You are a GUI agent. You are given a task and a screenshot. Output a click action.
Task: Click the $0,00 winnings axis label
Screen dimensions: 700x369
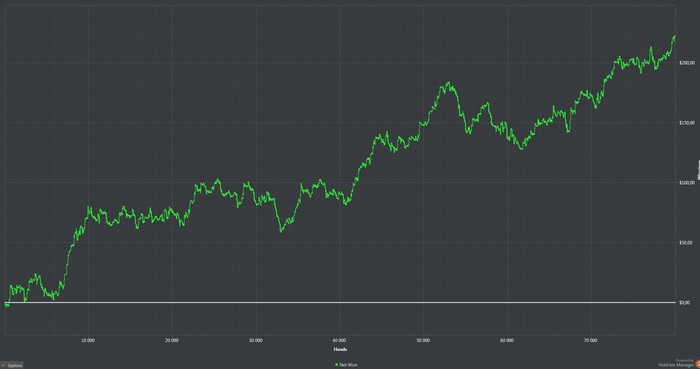coord(685,303)
